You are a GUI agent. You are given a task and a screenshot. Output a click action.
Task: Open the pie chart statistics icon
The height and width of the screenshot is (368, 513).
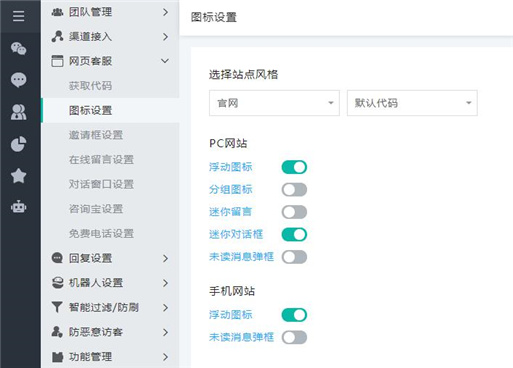tap(19, 144)
